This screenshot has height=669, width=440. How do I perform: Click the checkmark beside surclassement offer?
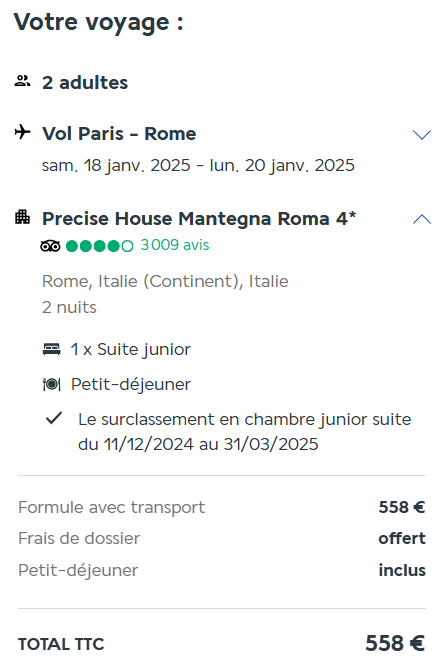(x=54, y=418)
